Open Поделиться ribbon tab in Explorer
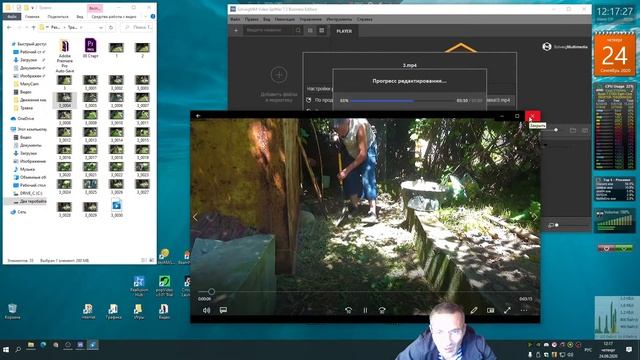 (58, 17)
